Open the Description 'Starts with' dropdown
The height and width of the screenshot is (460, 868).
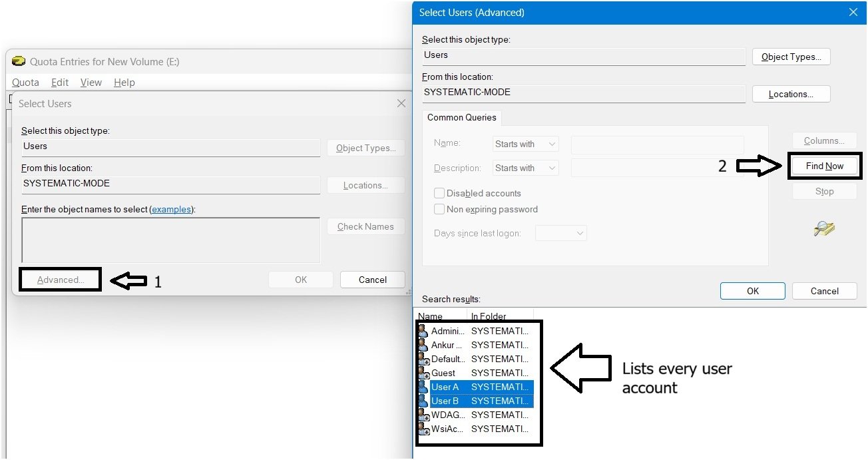click(x=526, y=168)
